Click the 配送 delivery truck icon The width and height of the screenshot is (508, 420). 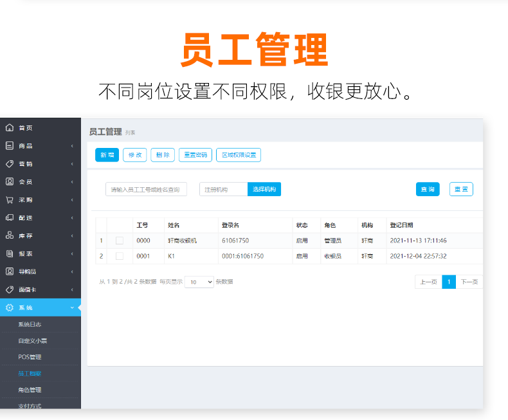[x=10, y=217]
